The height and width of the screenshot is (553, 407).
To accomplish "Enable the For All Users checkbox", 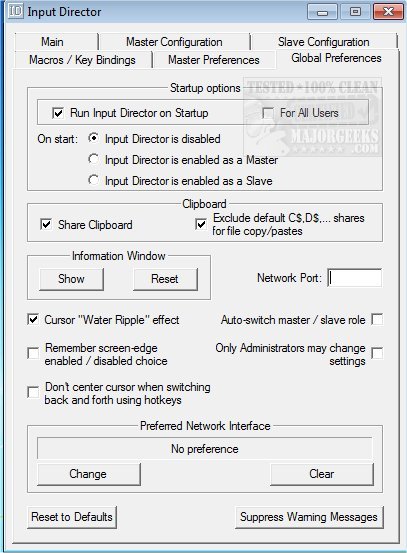I will coord(268,113).
